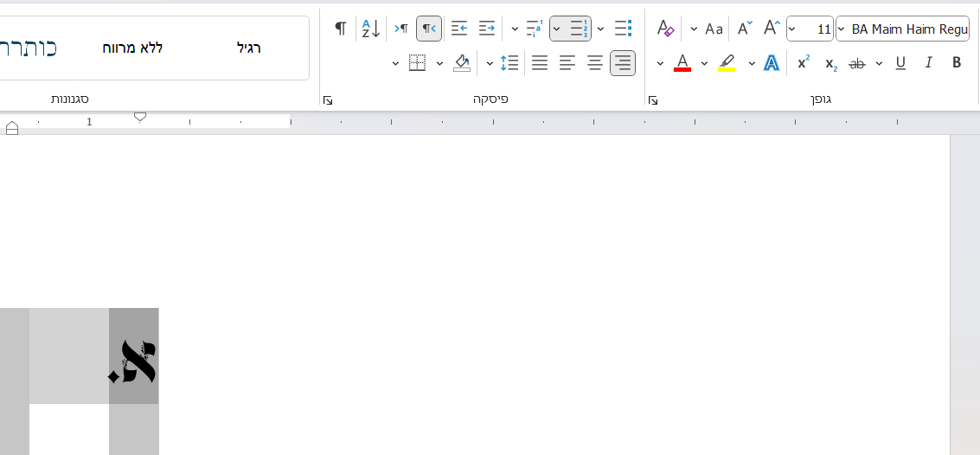The width and height of the screenshot is (980, 455).
Task: Expand the line spacing options arrow
Action: click(x=490, y=62)
